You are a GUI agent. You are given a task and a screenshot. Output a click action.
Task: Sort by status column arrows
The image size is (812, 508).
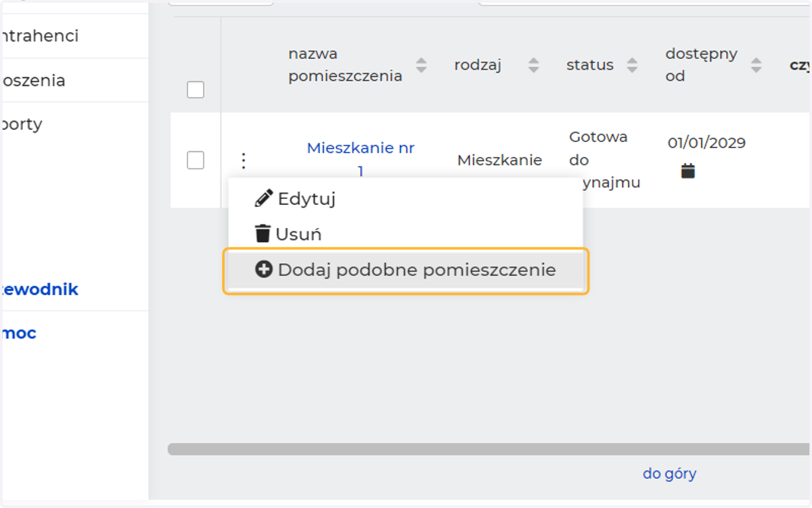[x=632, y=65]
